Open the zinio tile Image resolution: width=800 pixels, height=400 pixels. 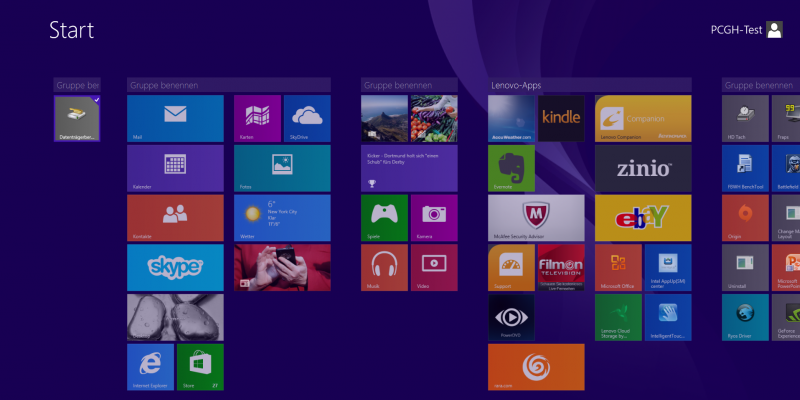coord(643,168)
